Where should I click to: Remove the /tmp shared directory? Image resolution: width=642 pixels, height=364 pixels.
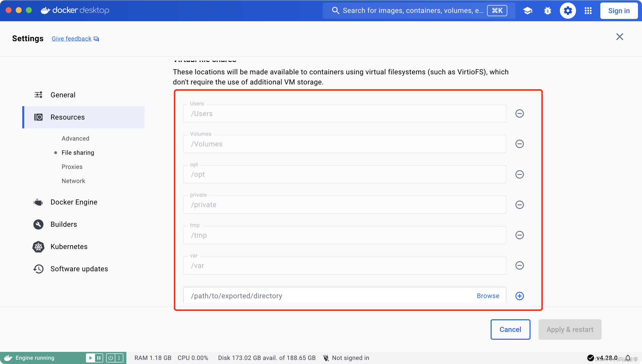click(519, 235)
